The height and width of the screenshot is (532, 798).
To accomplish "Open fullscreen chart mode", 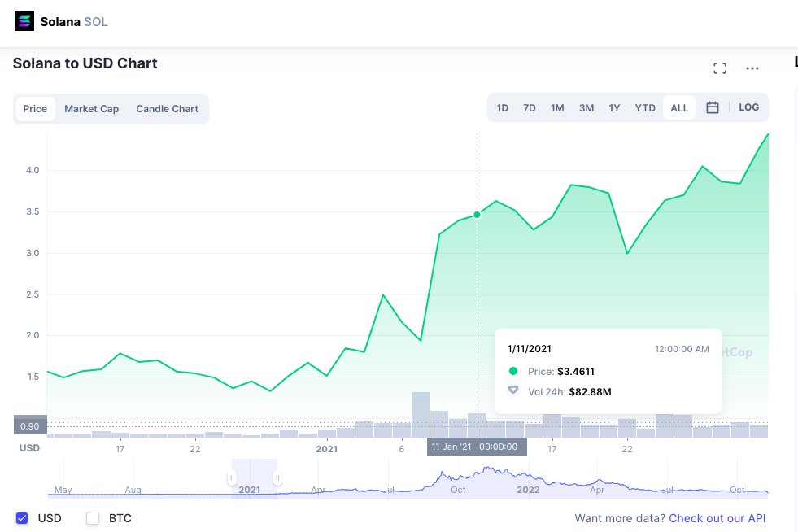I will pyautogui.click(x=720, y=68).
